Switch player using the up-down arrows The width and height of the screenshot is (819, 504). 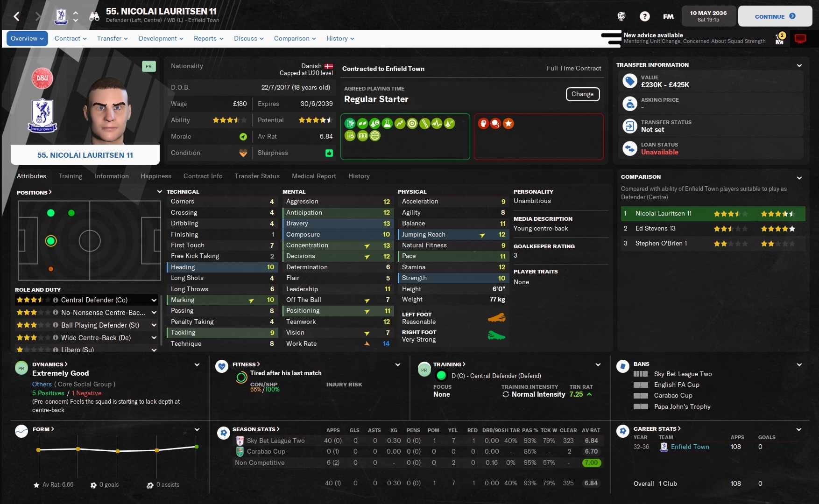(x=76, y=17)
